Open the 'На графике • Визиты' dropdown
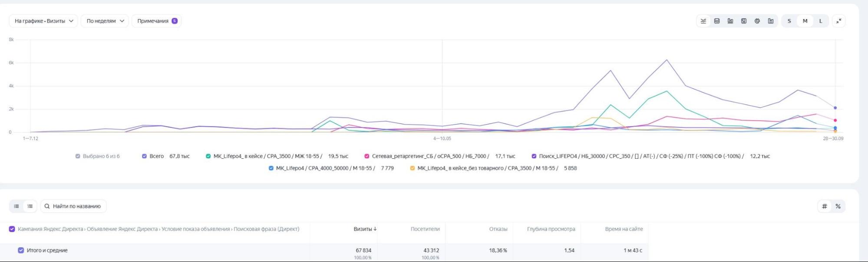This screenshot has height=262, width=868. point(43,21)
